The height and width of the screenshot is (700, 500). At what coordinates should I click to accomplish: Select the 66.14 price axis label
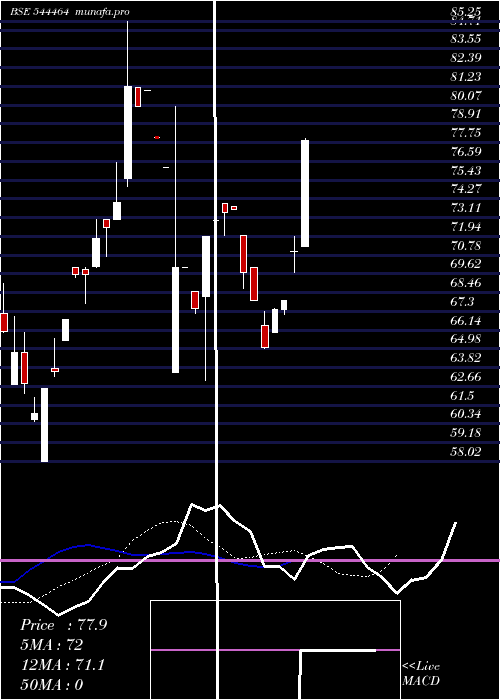pyautogui.click(x=466, y=321)
